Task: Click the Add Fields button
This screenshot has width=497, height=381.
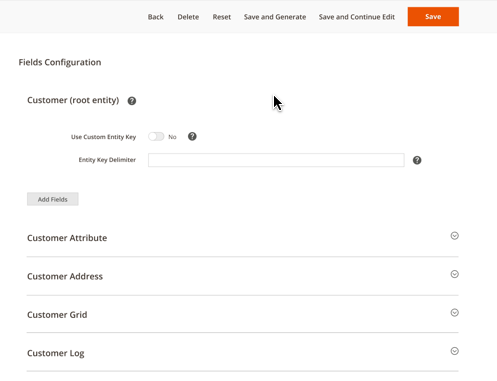Action: tap(53, 199)
